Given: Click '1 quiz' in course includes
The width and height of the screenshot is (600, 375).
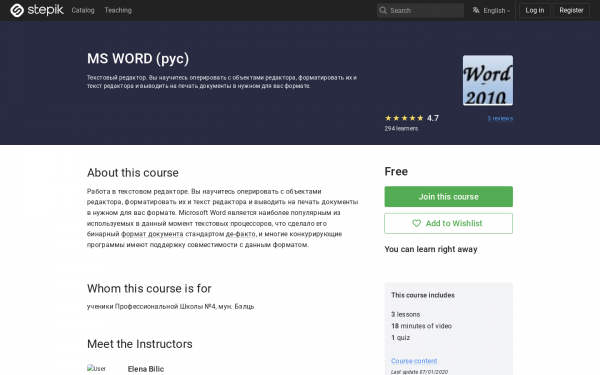Looking at the screenshot, I should coord(401,338).
